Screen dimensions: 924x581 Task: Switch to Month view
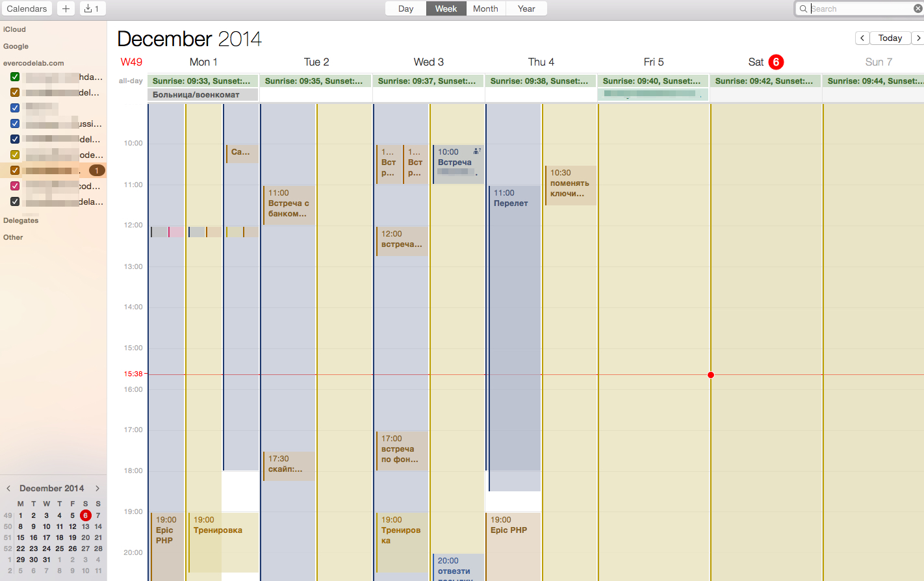point(485,8)
